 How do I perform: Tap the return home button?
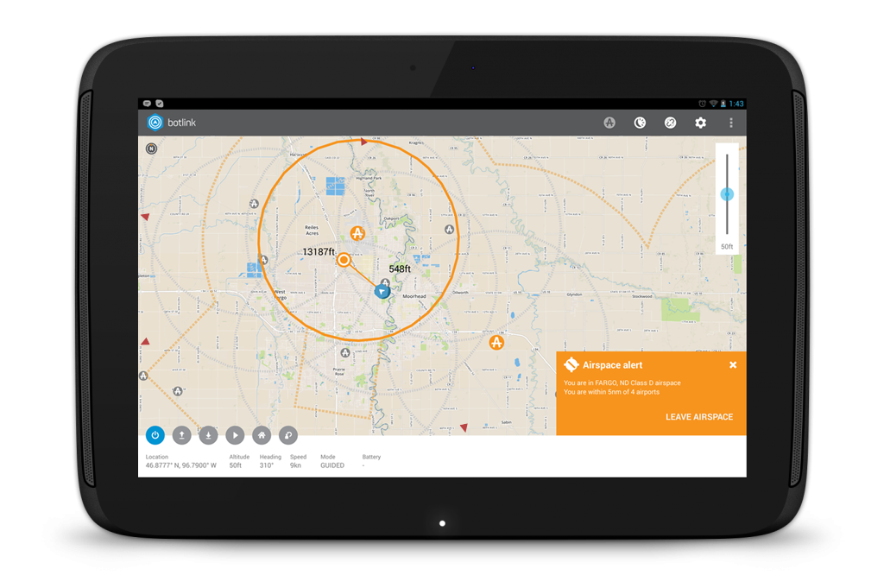point(262,436)
